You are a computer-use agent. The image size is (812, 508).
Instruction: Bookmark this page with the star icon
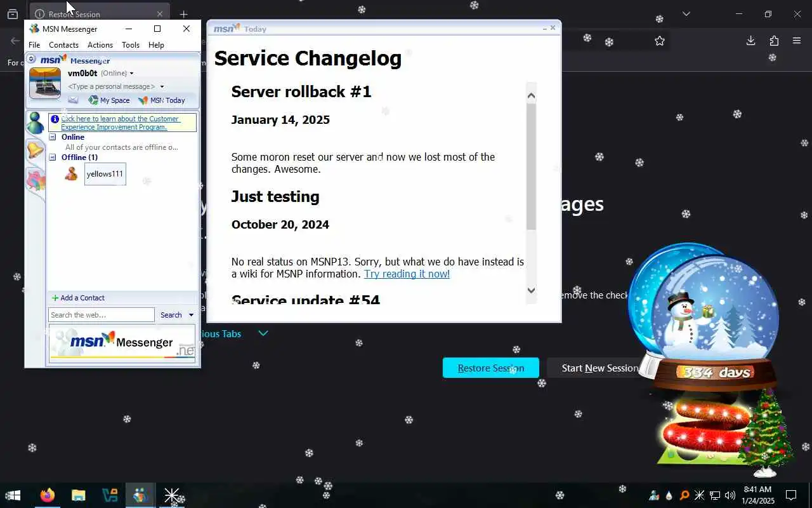click(x=660, y=41)
